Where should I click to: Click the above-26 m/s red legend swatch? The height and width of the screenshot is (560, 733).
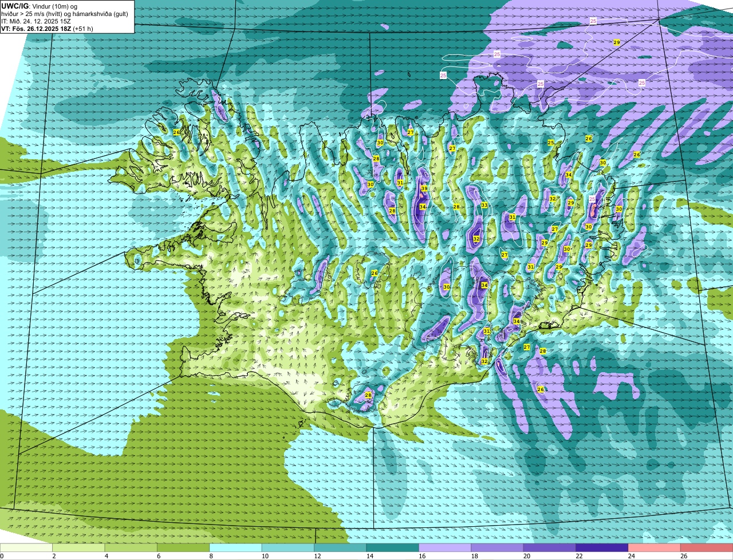[x=707, y=547]
